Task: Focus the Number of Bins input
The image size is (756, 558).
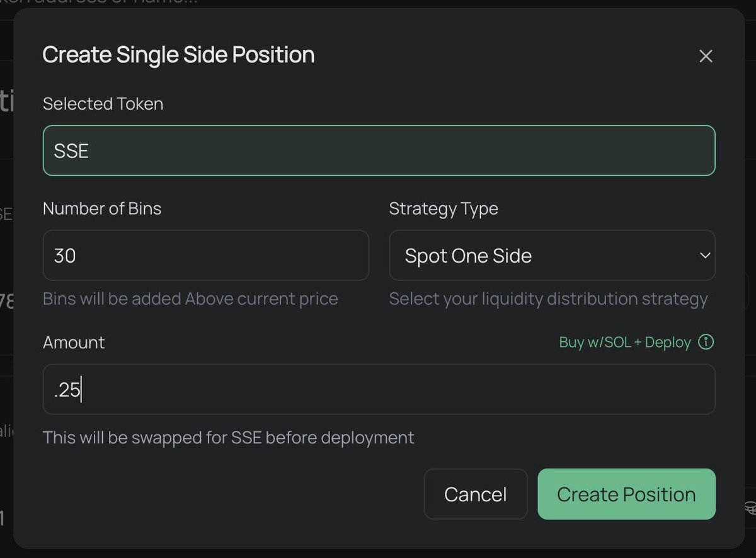Action: coord(205,255)
